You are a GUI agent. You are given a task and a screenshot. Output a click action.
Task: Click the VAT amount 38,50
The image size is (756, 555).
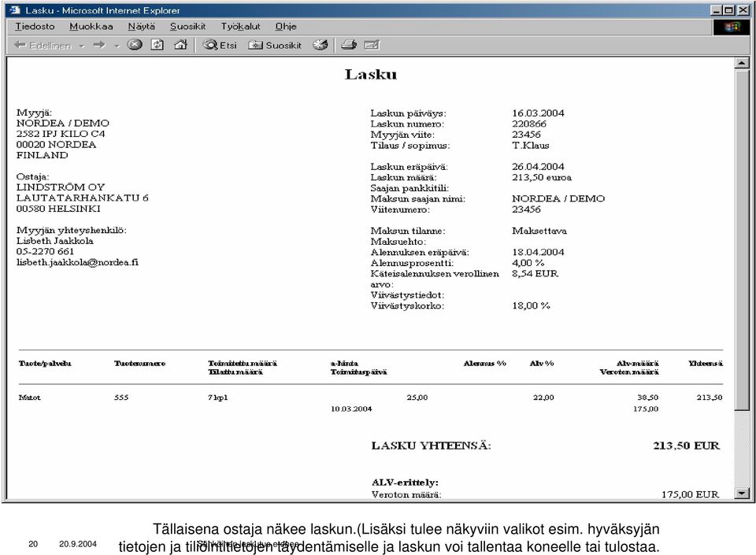tap(647, 398)
